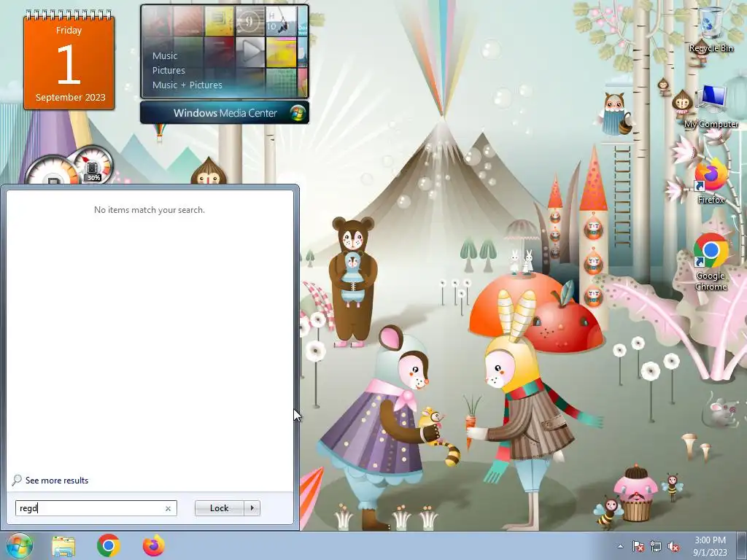747x560 pixels.
Task: Click the Lock button
Action: 219,508
